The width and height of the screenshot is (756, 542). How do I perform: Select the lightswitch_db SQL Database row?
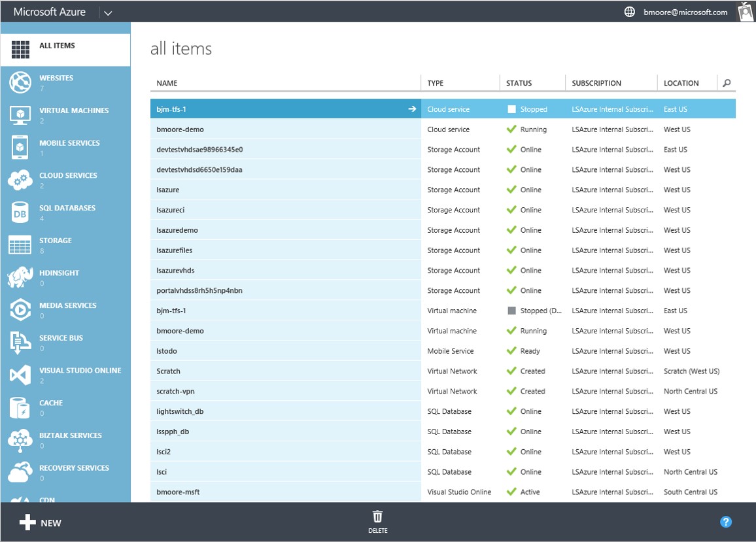[x=443, y=411]
